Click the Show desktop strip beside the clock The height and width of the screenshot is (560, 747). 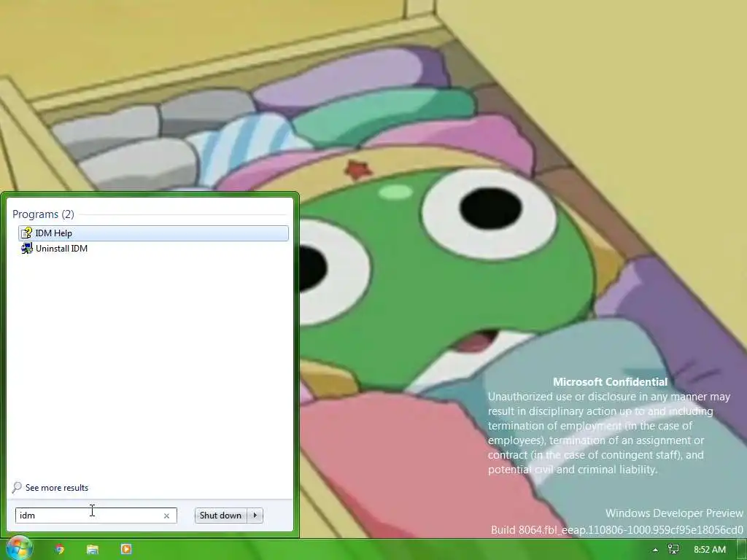(741, 550)
